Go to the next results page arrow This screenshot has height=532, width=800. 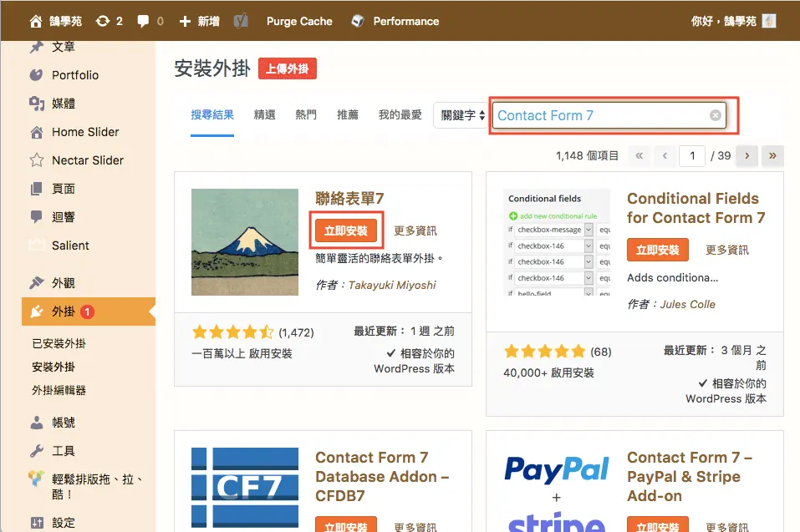pos(747,155)
